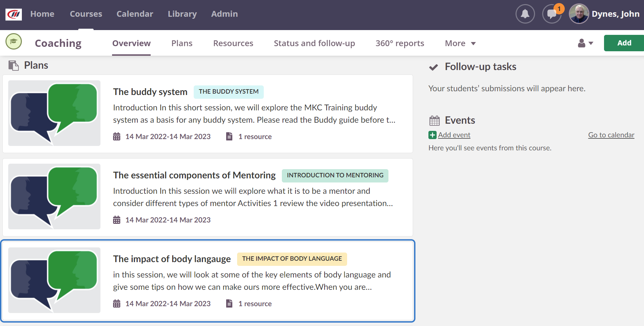The height and width of the screenshot is (326, 644).
Task: Open The buddy system plan thumbnail
Action: pos(54,113)
